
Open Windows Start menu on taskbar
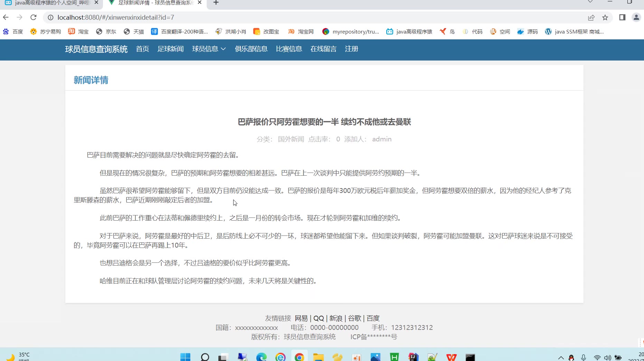185,357
